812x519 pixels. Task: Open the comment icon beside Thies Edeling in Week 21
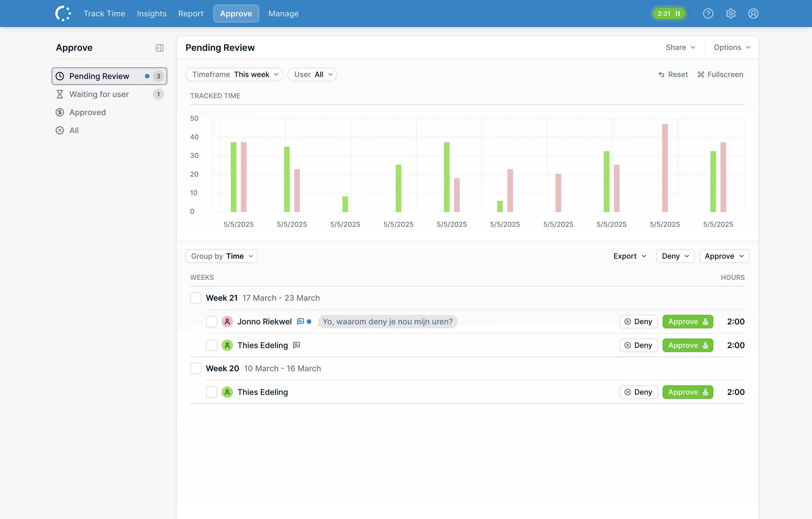point(296,345)
